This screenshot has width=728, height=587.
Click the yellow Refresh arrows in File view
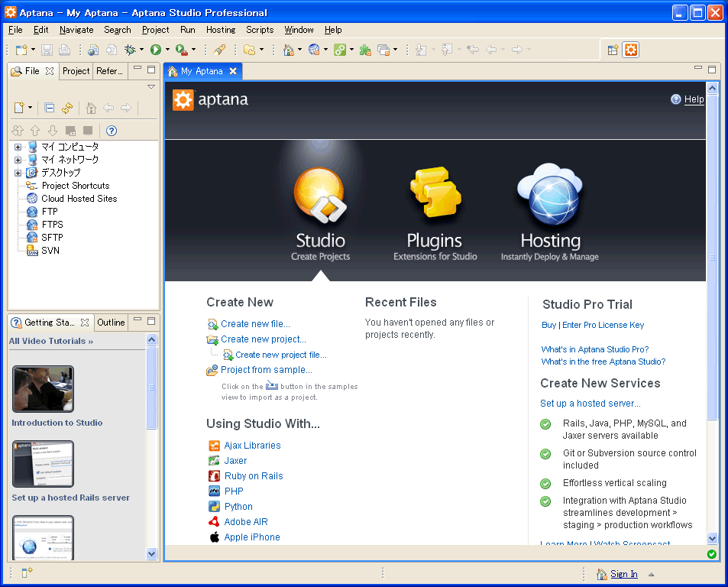tap(67, 108)
